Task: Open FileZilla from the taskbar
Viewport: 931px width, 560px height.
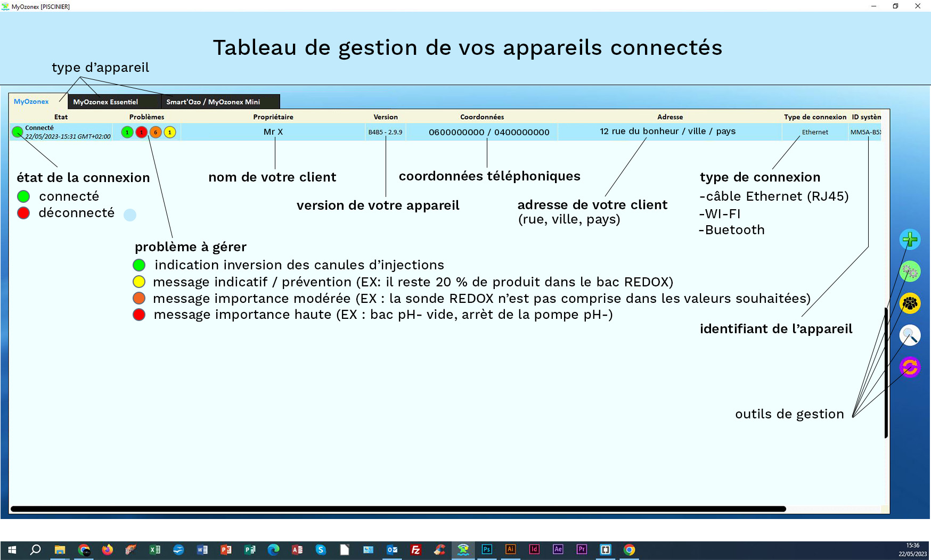Action: pos(416,549)
